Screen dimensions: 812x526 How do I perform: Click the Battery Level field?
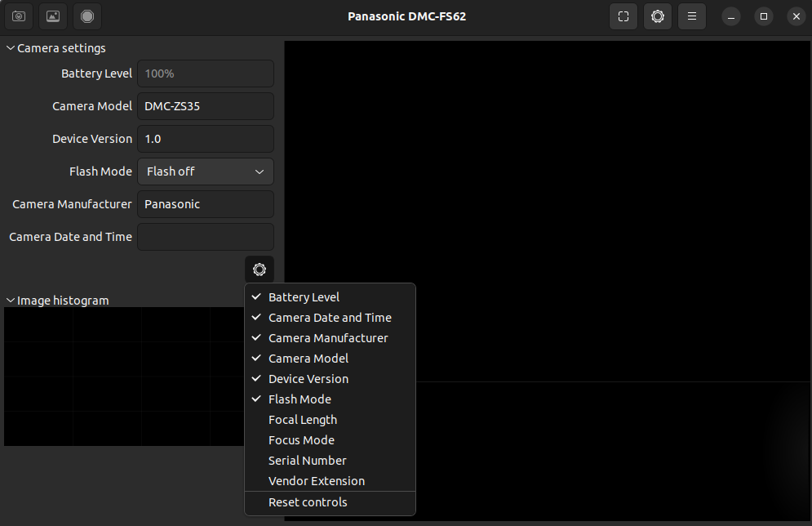(x=206, y=74)
